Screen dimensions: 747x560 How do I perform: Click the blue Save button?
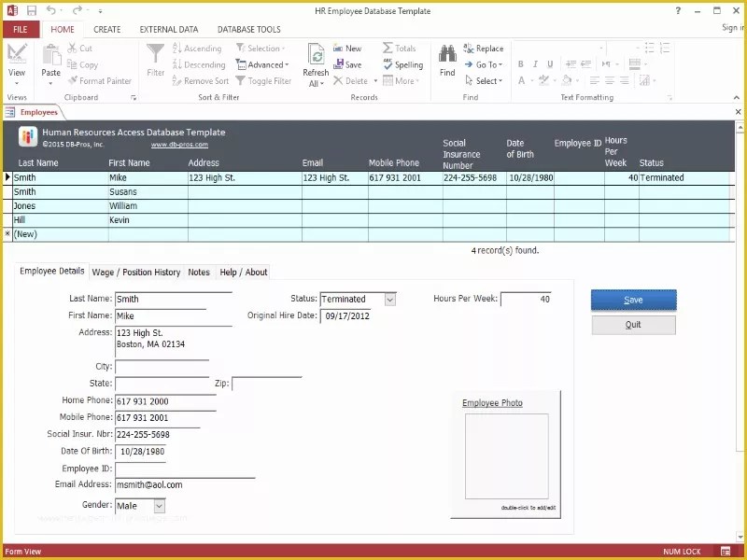[x=633, y=300]
